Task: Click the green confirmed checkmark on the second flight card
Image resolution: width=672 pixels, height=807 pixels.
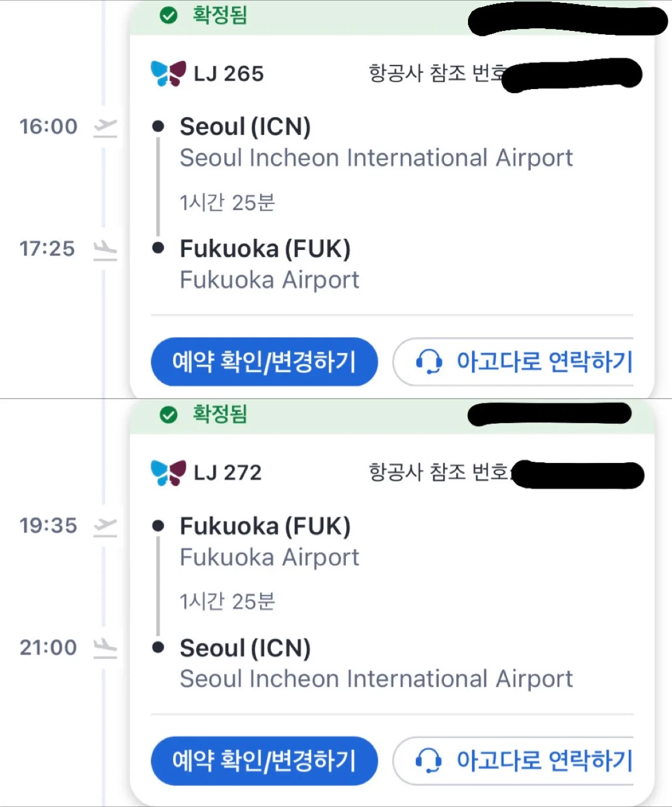Action: point(169,415)
